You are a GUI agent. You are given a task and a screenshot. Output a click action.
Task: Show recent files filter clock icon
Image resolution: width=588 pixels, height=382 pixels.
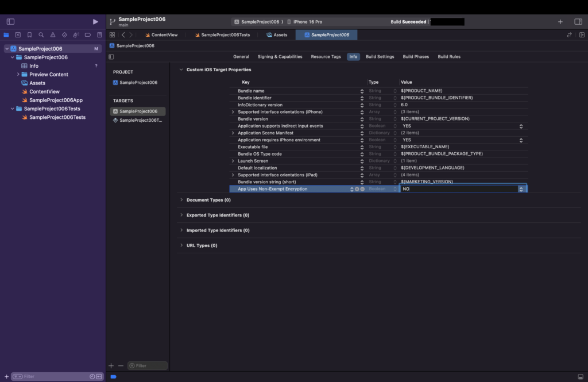click(92, 376)
